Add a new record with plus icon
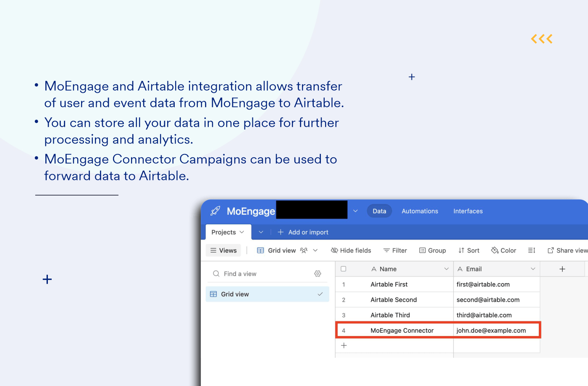Viewport: 588px width, 386px height. point(344,345)
